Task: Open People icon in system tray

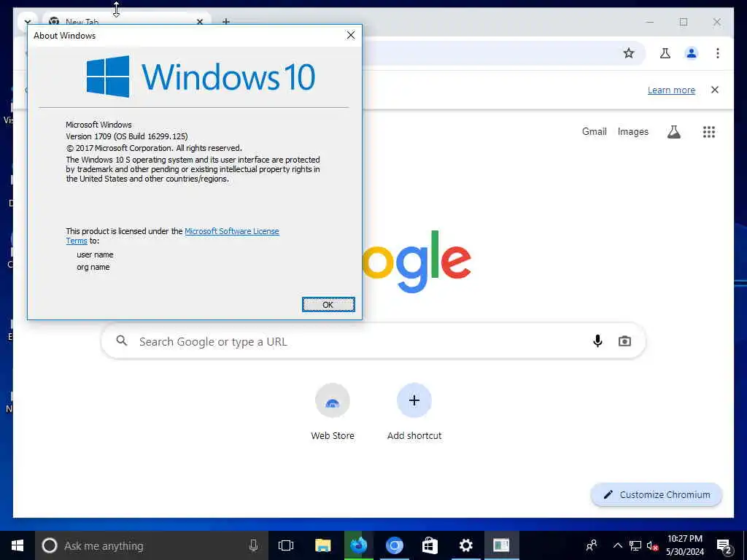Action: point(592,545)
